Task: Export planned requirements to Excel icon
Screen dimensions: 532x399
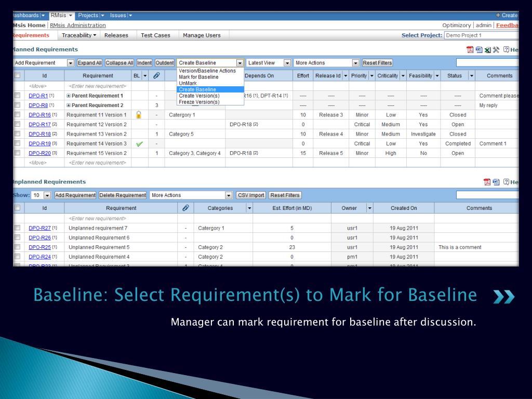Action: [x=487, y=50]
